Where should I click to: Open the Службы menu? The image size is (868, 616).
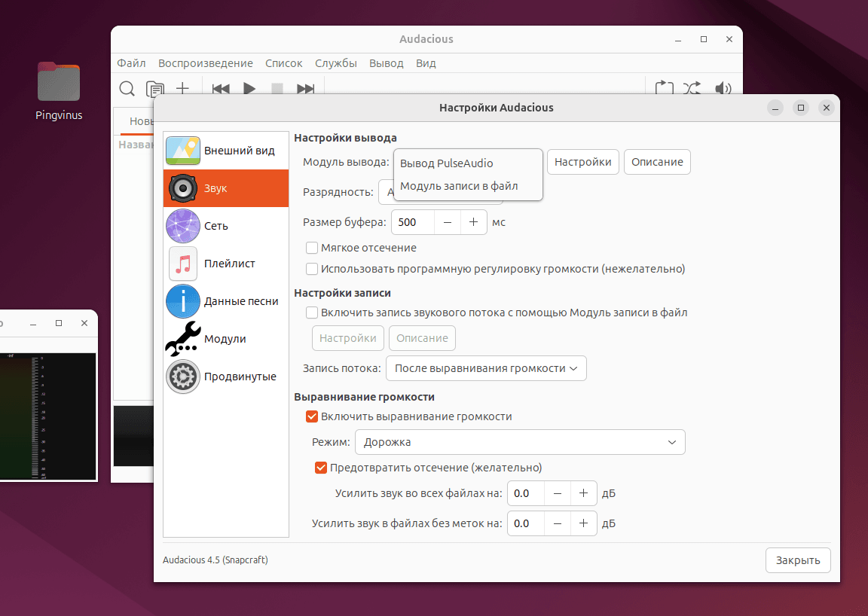click(336, 63)
